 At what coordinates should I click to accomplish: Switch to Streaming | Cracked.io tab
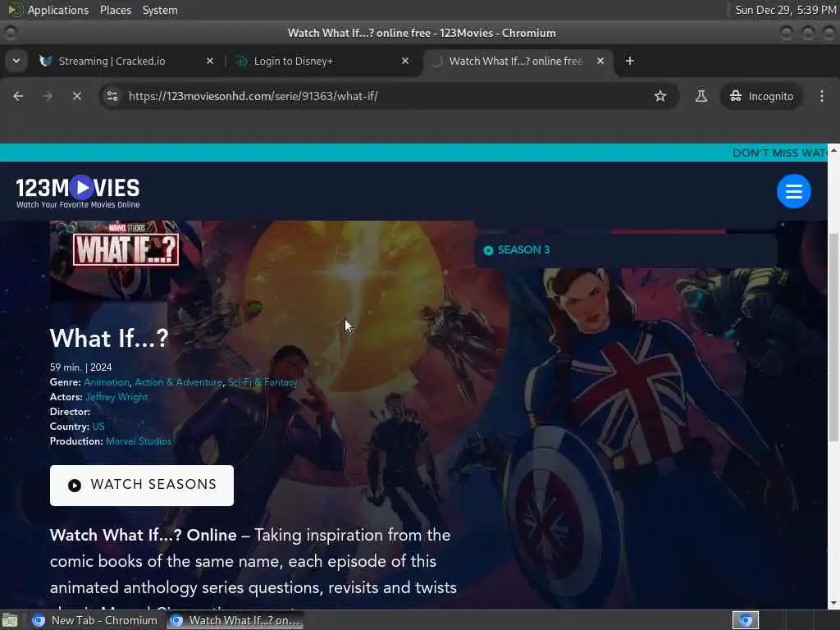[x=112, y=61]
